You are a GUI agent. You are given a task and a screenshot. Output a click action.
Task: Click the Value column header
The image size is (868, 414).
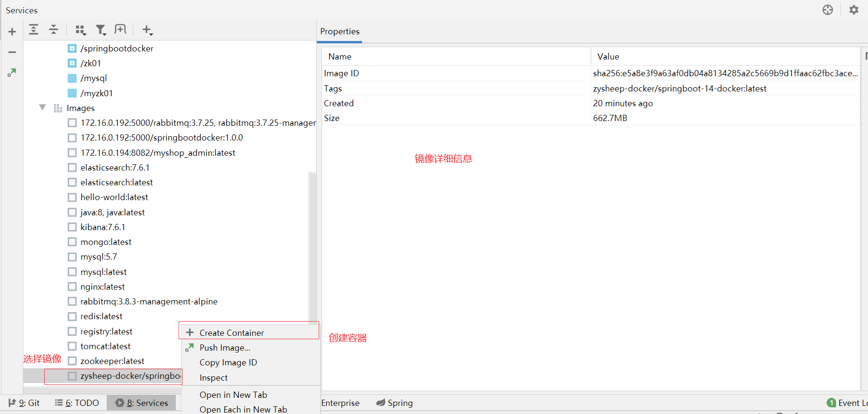[x=726, y=57]
